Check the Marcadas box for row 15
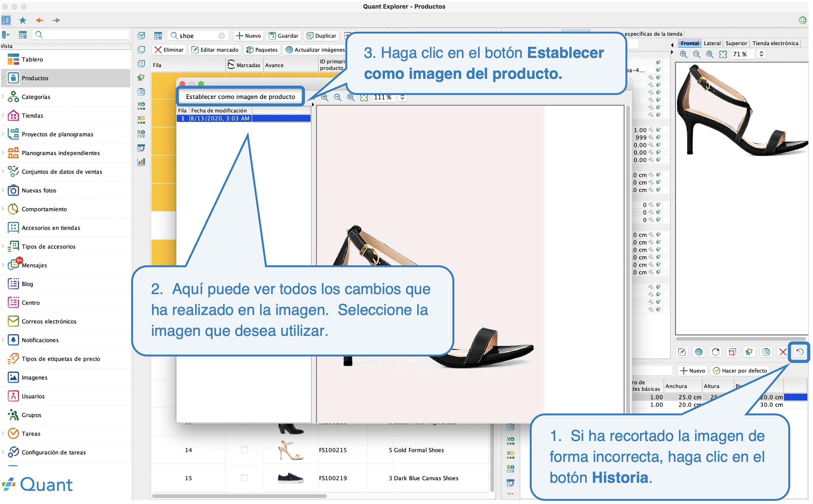The image size is (813, 504). point(245,478)
